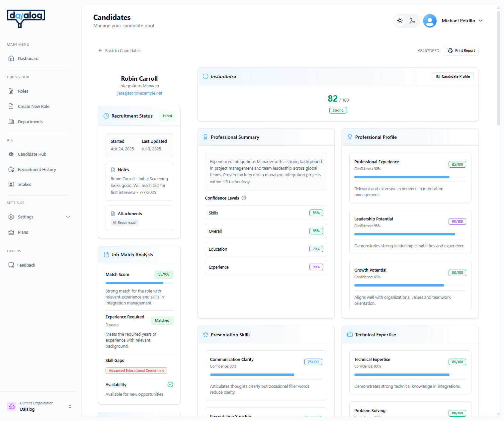Click the Match Score progress bar
This screenshot has height=421, width=504.
point(139,283)
